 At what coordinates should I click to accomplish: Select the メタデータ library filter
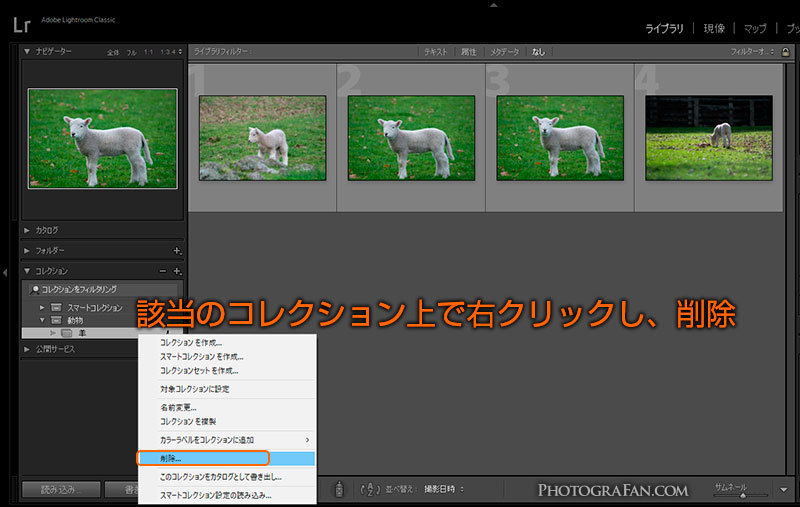point(505,52)
